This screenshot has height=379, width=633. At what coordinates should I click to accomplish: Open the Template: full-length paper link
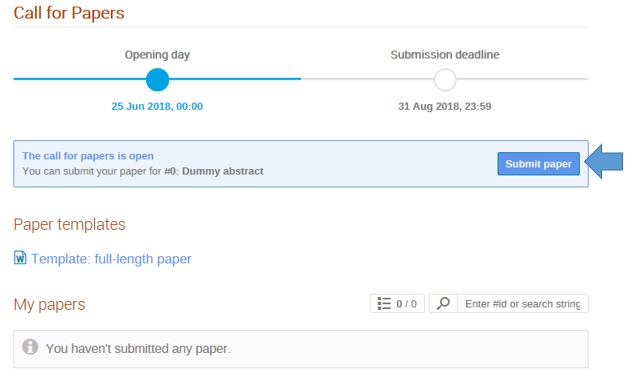111,259
